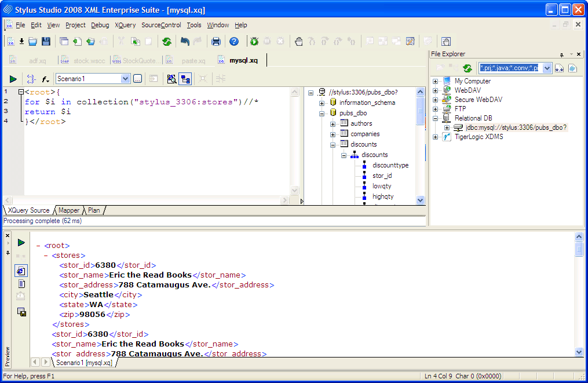588x383 pixels.
Task: Toggle the schema tree panel icon
Action: 185,79
